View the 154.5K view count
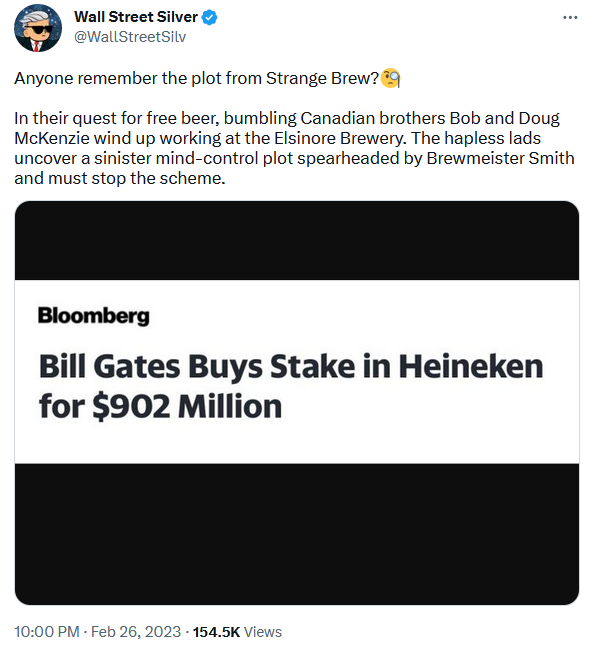Viewport: 593px width, 654px height. click(216, 631)
